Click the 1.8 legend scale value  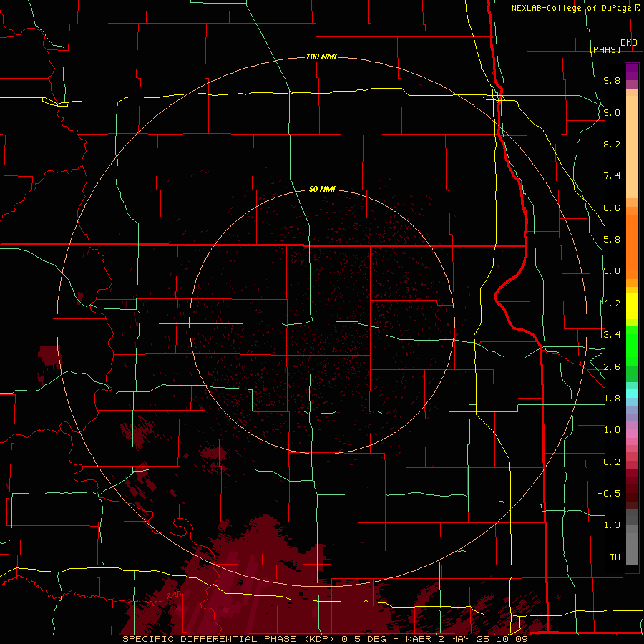(x=612, y=399)
